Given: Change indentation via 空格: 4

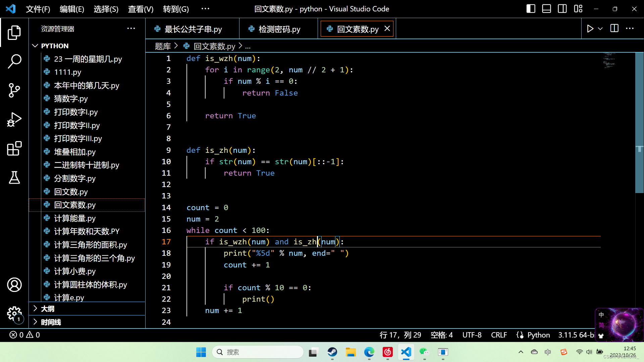Looking at the screenshot, I should [x=441, y=335].
